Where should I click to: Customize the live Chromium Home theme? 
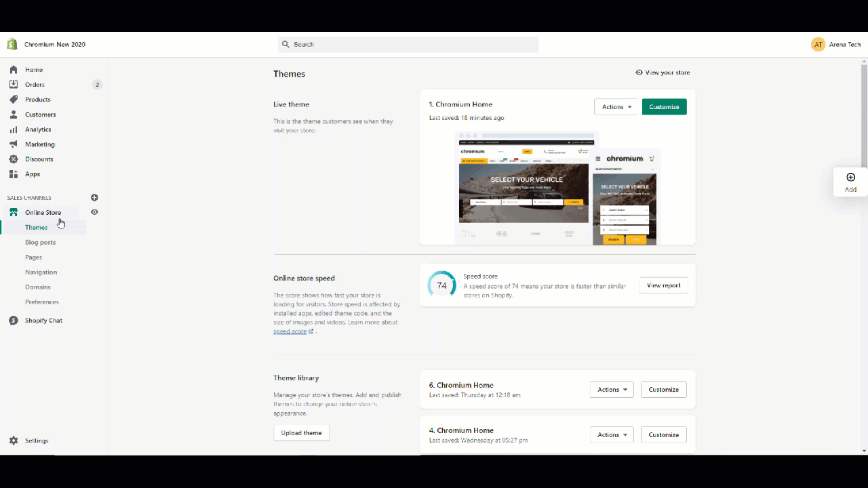point(664,107)
